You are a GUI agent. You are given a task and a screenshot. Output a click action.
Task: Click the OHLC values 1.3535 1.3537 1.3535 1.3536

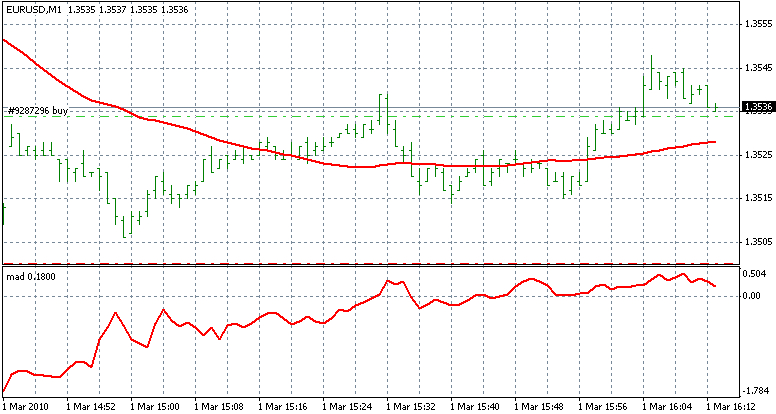(x=128, y=9)
